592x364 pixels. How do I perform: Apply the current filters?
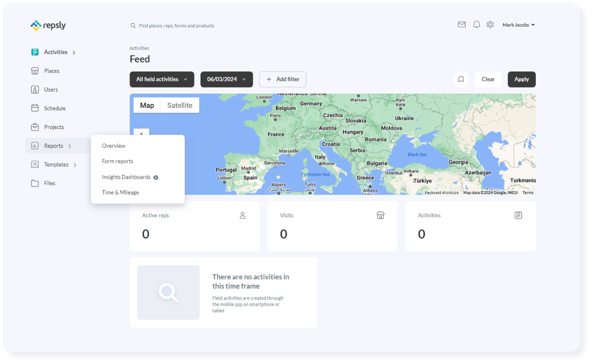[522, 79]
